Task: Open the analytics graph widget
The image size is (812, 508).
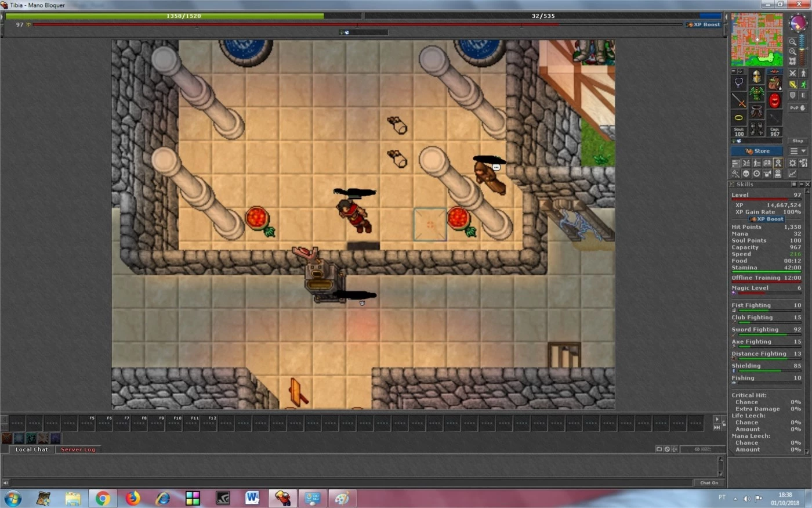Action: (x=792, y=174)
